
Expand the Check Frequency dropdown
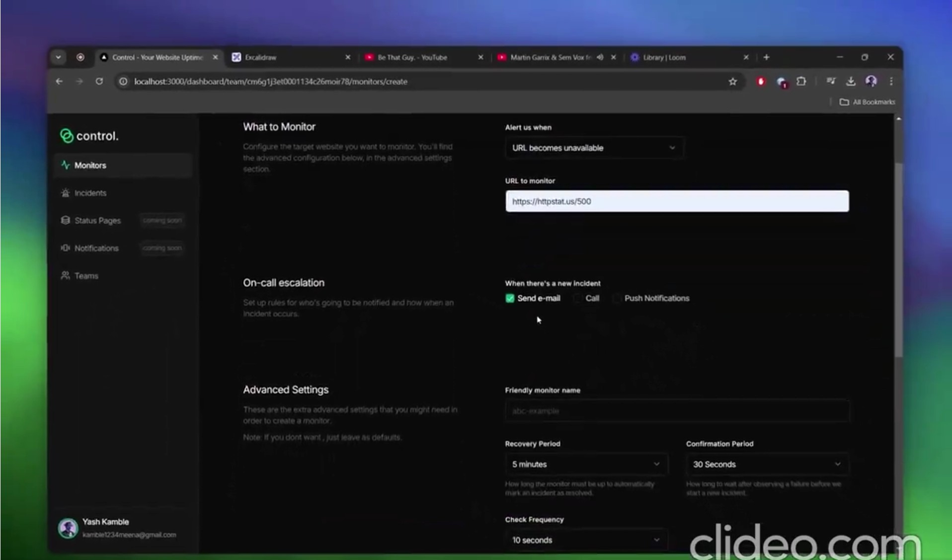point(586,540)
